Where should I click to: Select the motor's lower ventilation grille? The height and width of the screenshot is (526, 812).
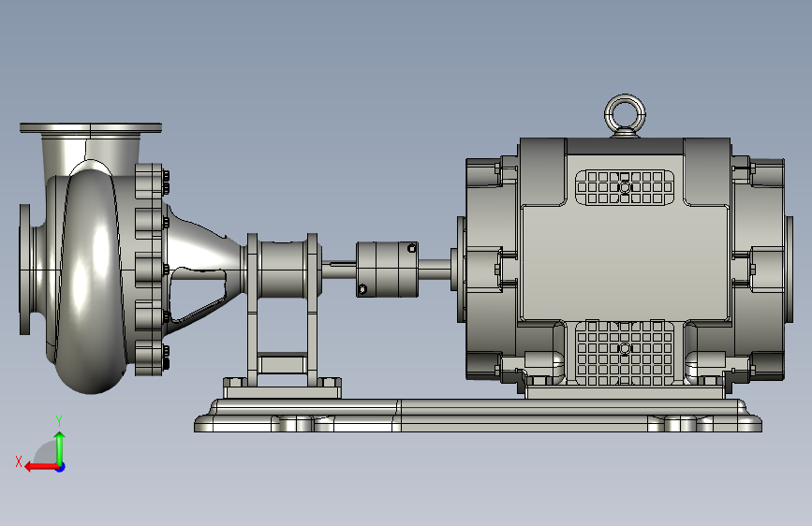pyautogui.click(x=625, y=352)
